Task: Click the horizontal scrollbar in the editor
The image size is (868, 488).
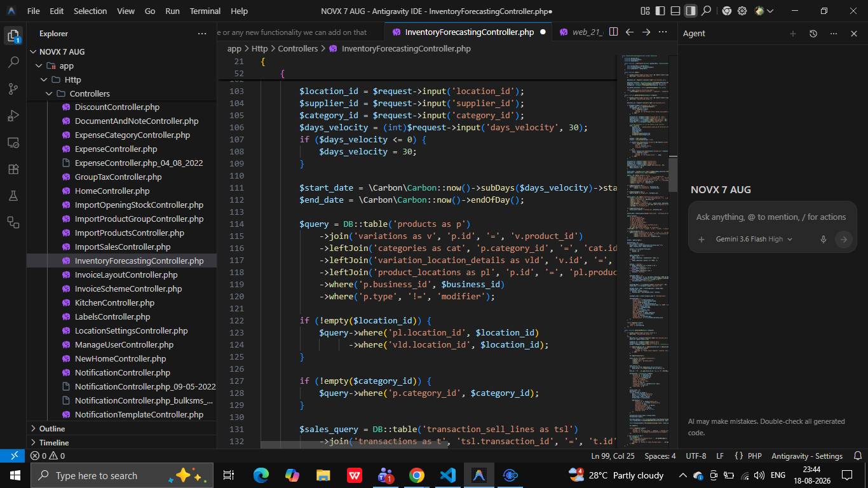Action: click(354, 444)
